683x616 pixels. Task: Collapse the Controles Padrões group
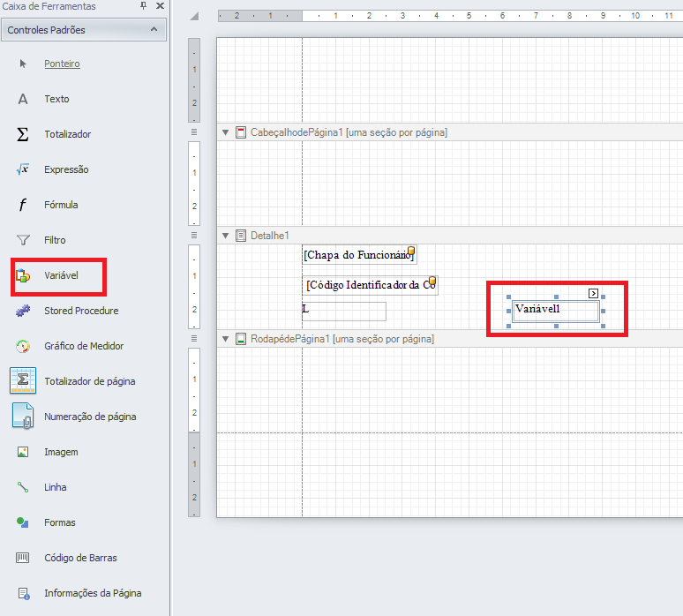[x=154, y=29]
